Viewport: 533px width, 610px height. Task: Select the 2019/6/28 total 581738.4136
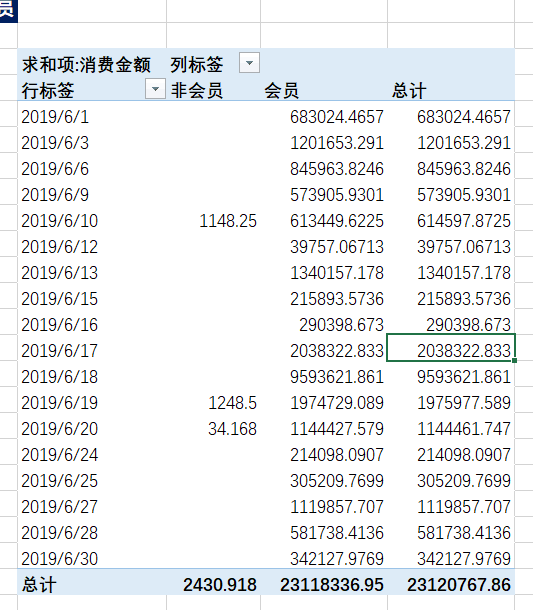click(x=464, y=533)
